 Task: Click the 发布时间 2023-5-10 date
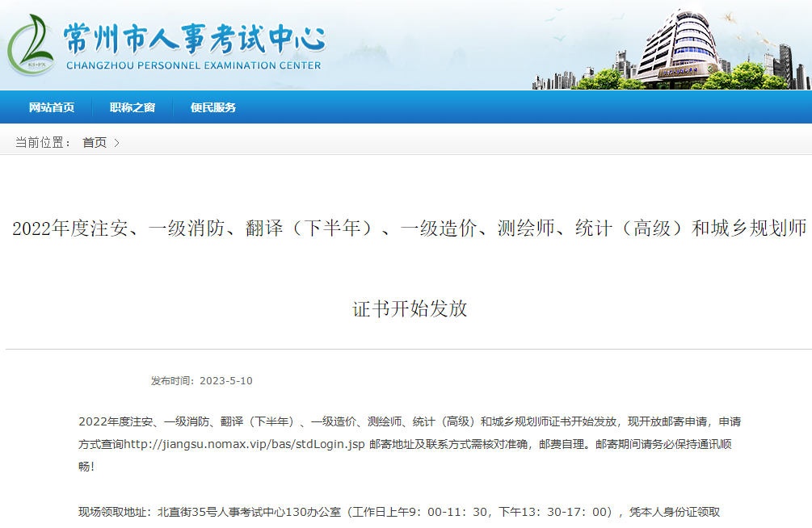tap(201, 381)
